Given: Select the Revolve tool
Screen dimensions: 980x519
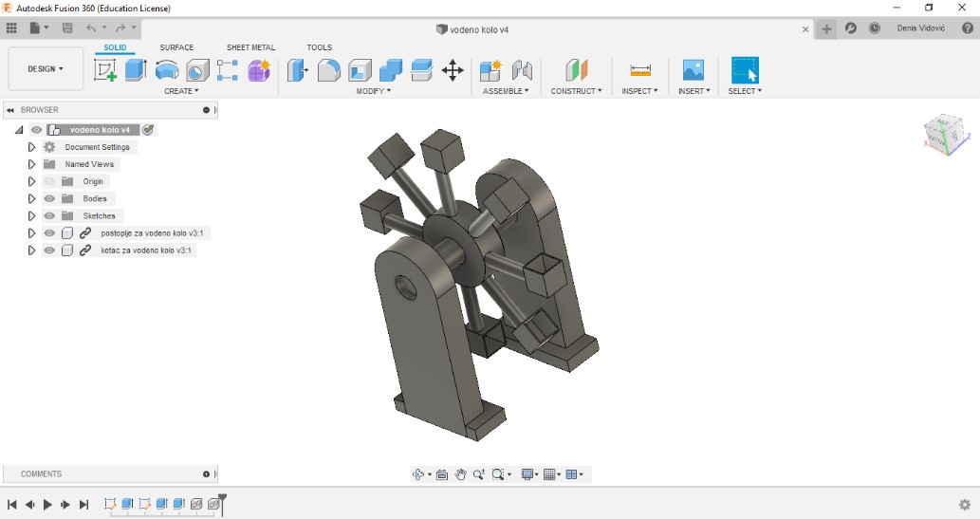Looking at the screenshot, I should point(167,70).
